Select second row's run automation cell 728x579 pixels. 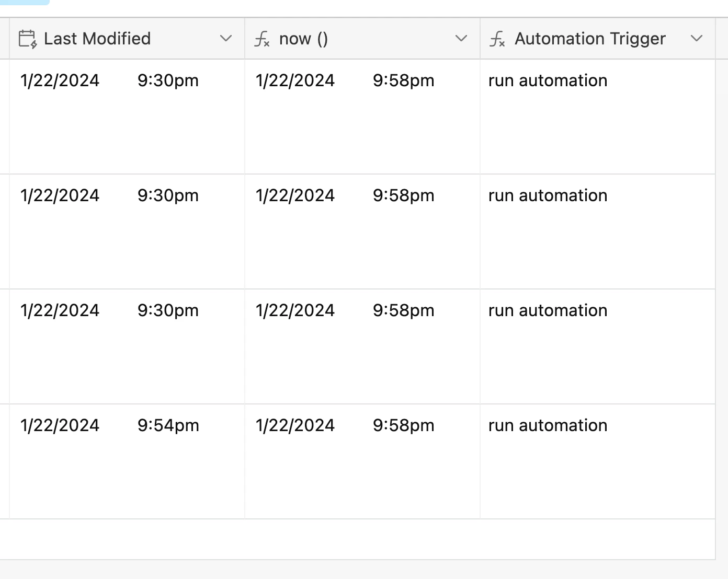pos(598,231)
